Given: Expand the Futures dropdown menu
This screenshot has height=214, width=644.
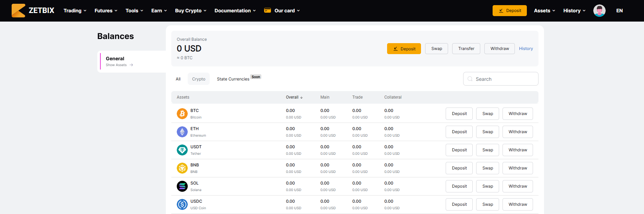Looking at the screenshot, I should 106,11.
